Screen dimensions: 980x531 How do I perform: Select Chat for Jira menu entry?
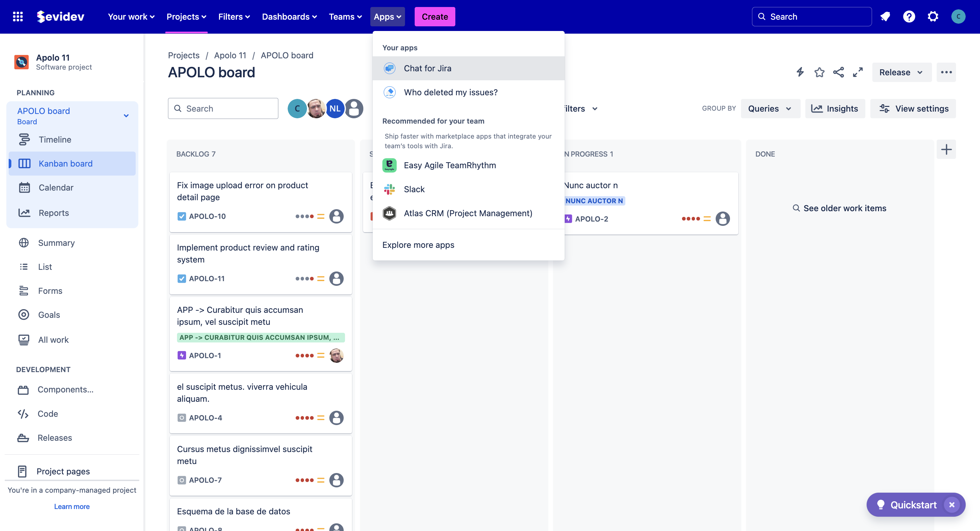pyautogui.click(x=468, y=68)
